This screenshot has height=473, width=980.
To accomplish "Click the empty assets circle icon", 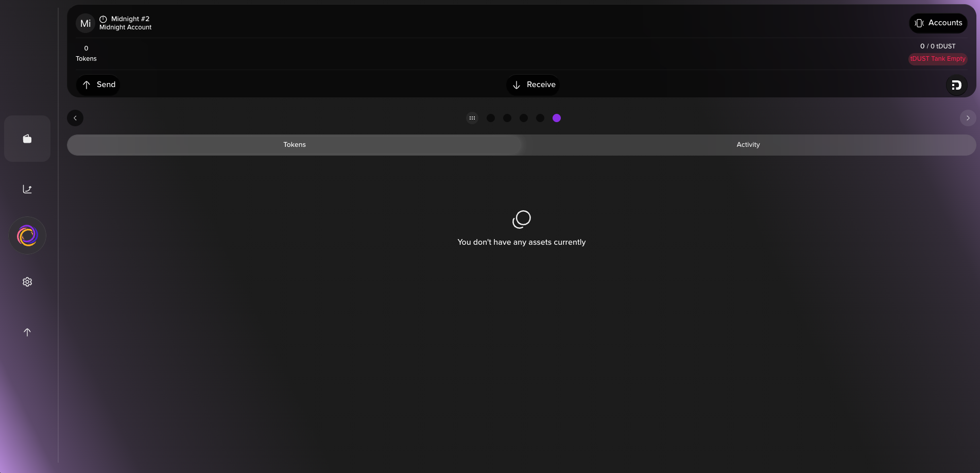I will (522, 219).
